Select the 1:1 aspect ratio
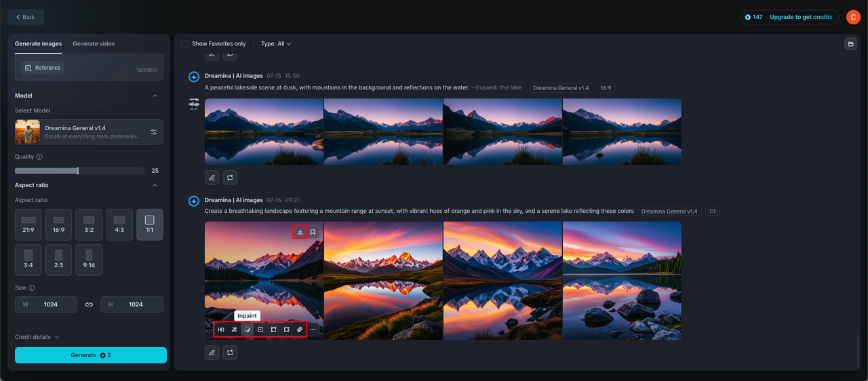This screenshot has height=381, width=868. click(150, 225)
